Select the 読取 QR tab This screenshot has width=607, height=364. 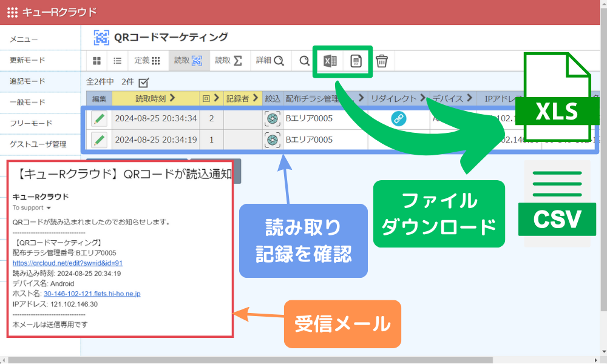[x=189, y=61]
